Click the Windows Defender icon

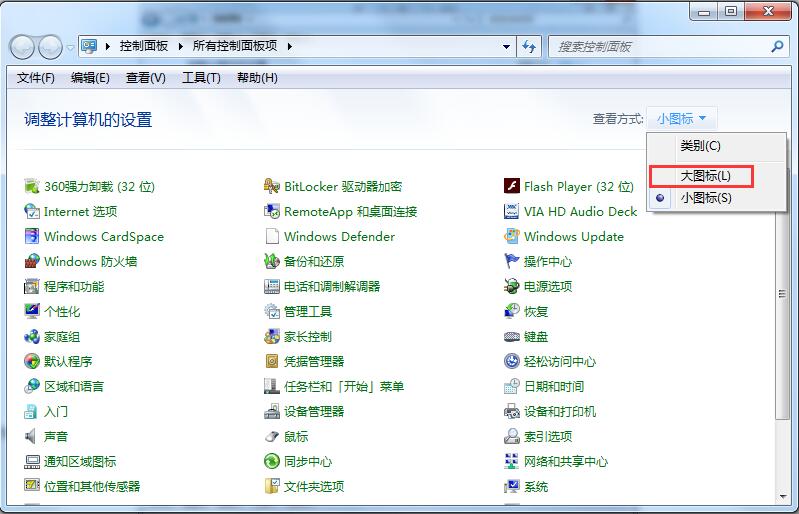click(x=272, y=237)
